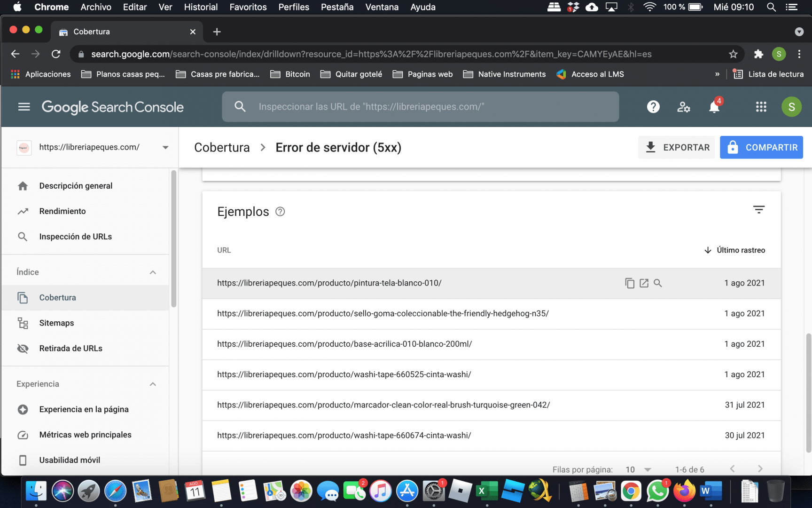Open the filter icon for Ejemplos table
The width and height of the screenshot is (812, 508).
759,210
